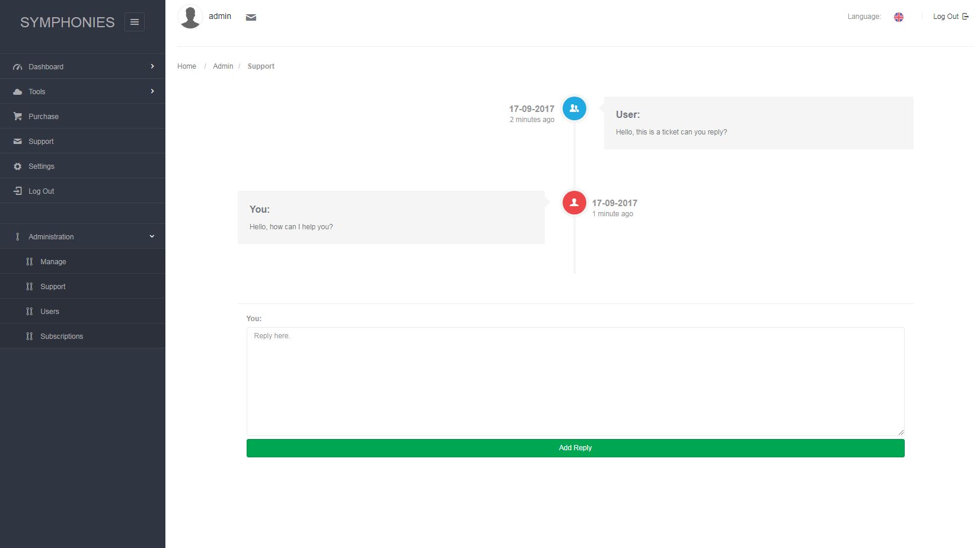Go to Purchase in the sidebar
The height and width of the screenshot is (548, 980).
(x=82, y=117)
